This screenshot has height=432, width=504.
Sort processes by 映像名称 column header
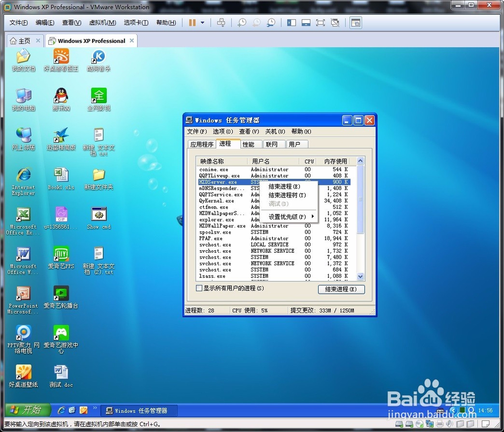point(222,161)
